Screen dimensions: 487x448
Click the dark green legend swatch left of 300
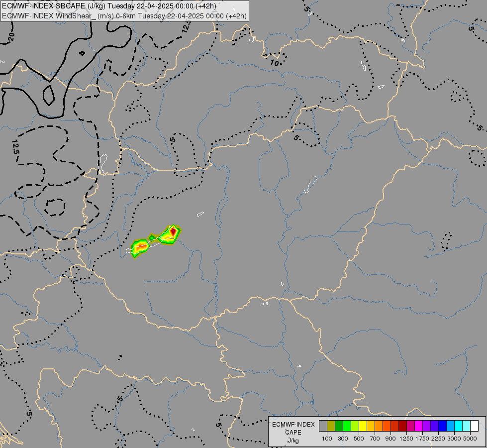click(x=339, y=426)
